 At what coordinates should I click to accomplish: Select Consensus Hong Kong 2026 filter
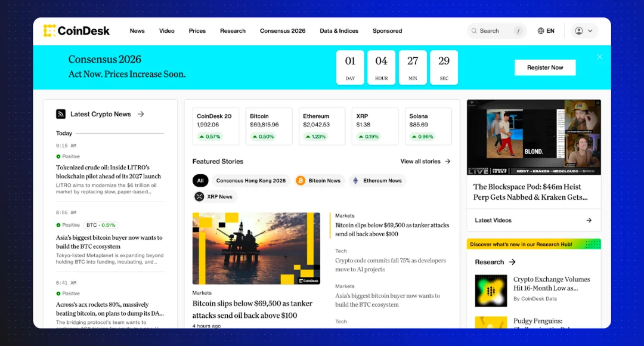(251, 180)
